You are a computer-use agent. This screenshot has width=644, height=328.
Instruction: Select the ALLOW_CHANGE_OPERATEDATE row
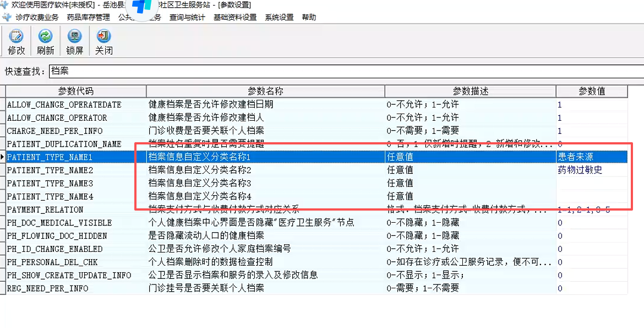(x=64, y=104)
